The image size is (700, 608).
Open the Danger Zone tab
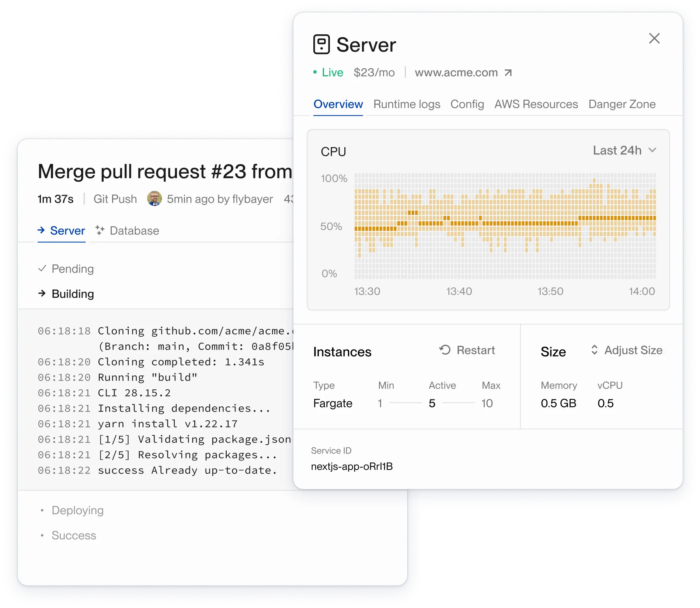coord(622,104)
